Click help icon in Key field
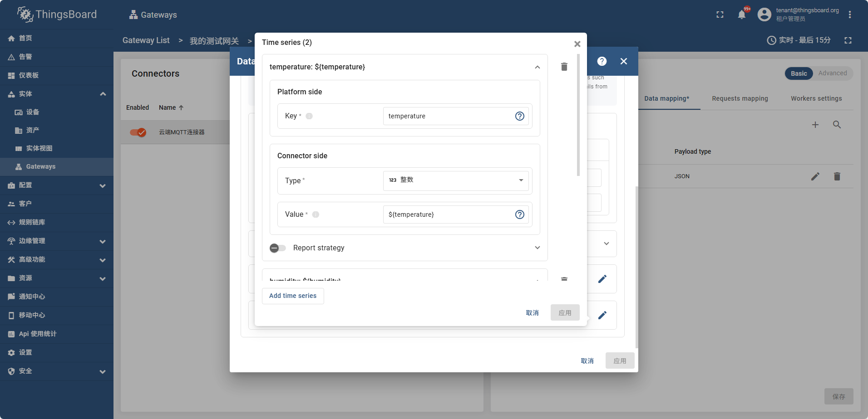The image size is (868, 419). 519,116
